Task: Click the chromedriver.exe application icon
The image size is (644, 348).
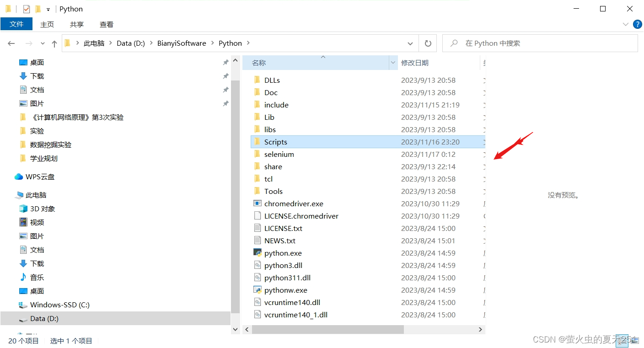Action: click(x=258, y=203)
